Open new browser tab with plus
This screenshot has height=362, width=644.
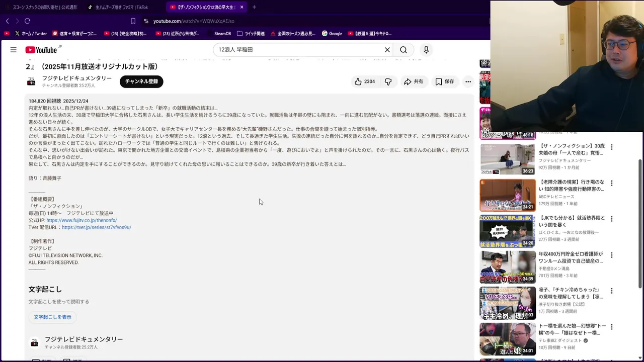click(x=254, y=7)
